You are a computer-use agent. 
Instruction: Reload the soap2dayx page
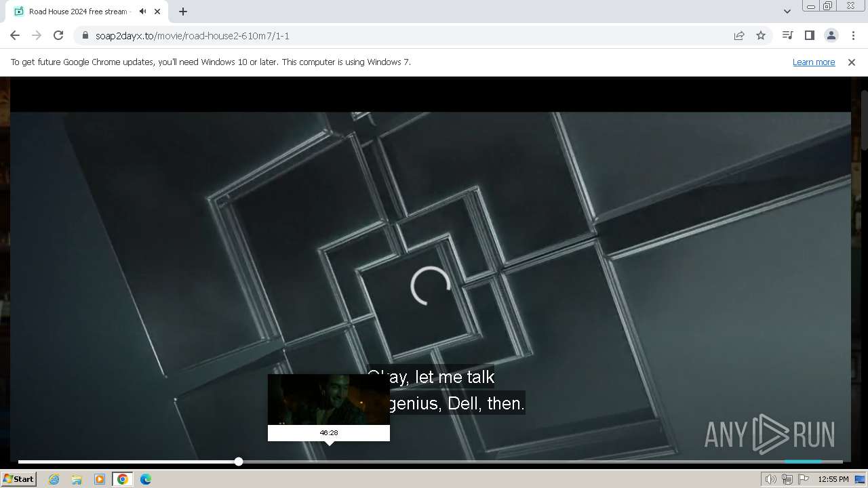pyautogui.click(x=58, y=35)
